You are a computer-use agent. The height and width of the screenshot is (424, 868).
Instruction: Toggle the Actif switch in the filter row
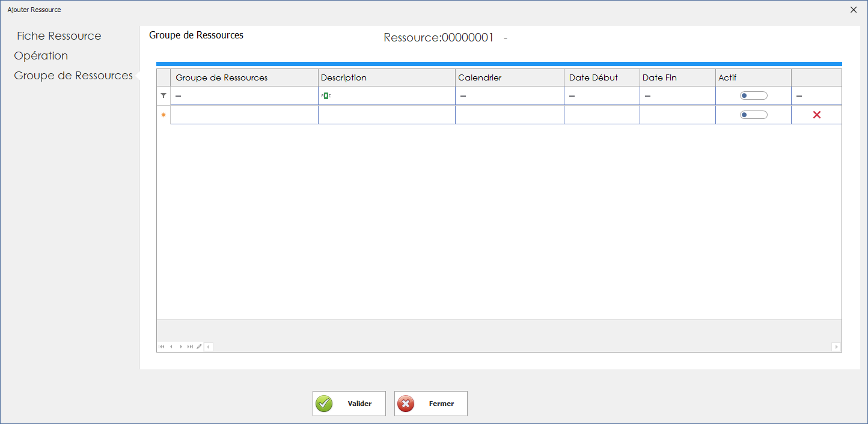[753, 95]
